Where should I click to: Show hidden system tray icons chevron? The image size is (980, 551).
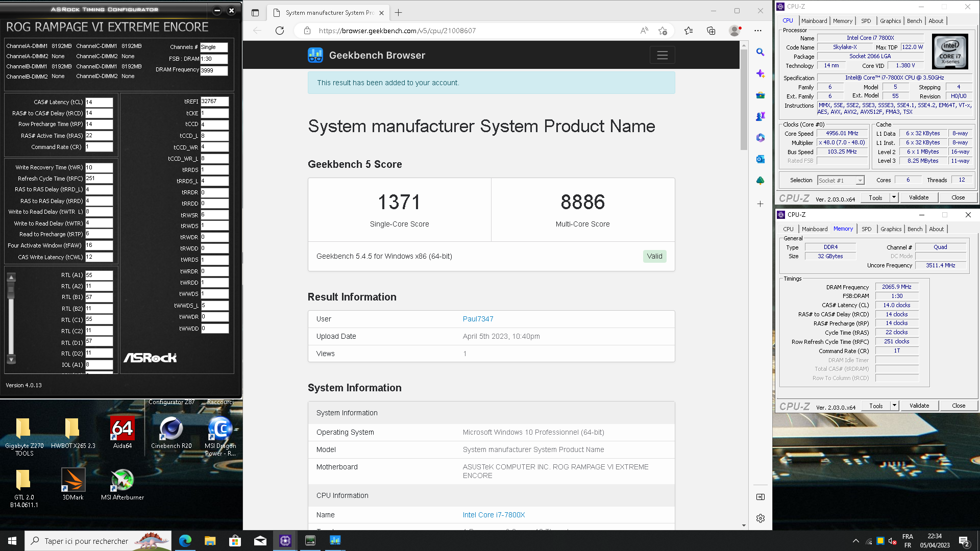[x=855, y=541]
